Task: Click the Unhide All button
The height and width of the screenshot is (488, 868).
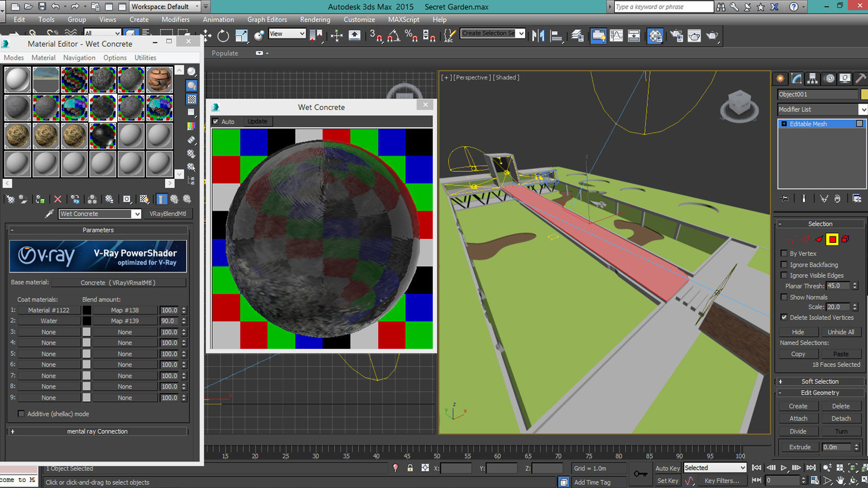Action: tap(841, 332)
